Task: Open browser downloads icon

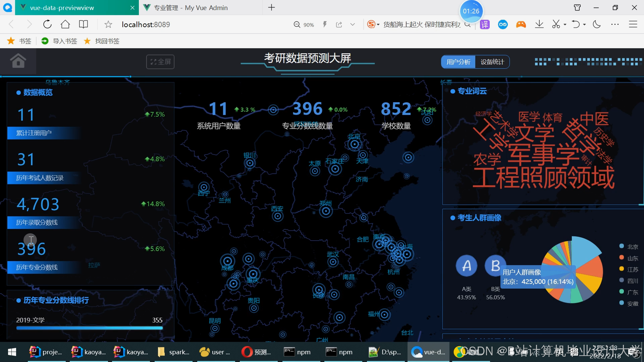Action: tap(539, 24)
